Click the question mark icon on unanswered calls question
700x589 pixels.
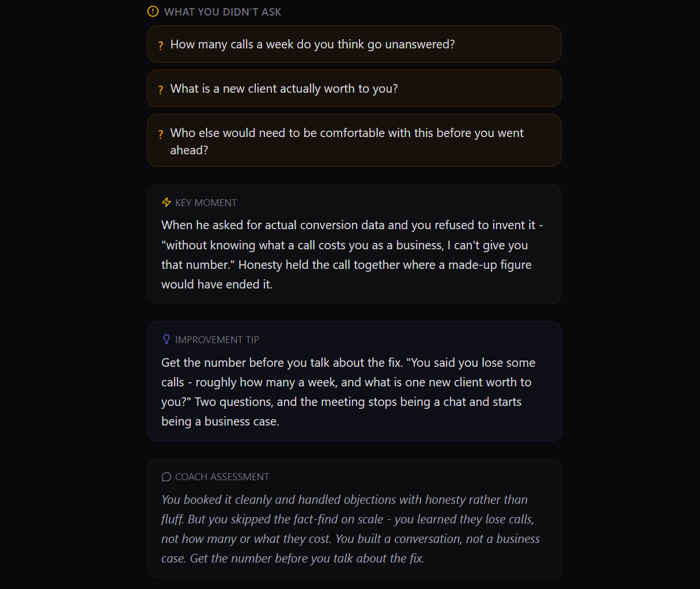[x=161, y=45]
